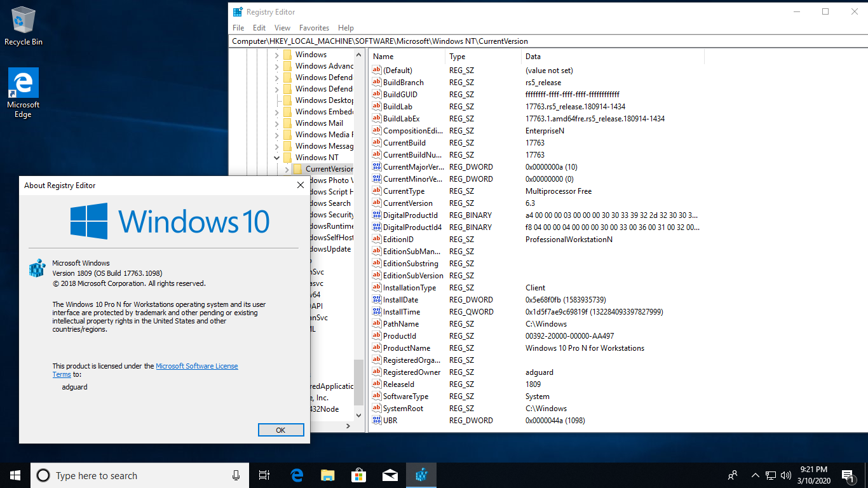868x488 pixels.
Task: Click the CurrentVersion folder icon in tree
Action: click(x=297, y=169)
